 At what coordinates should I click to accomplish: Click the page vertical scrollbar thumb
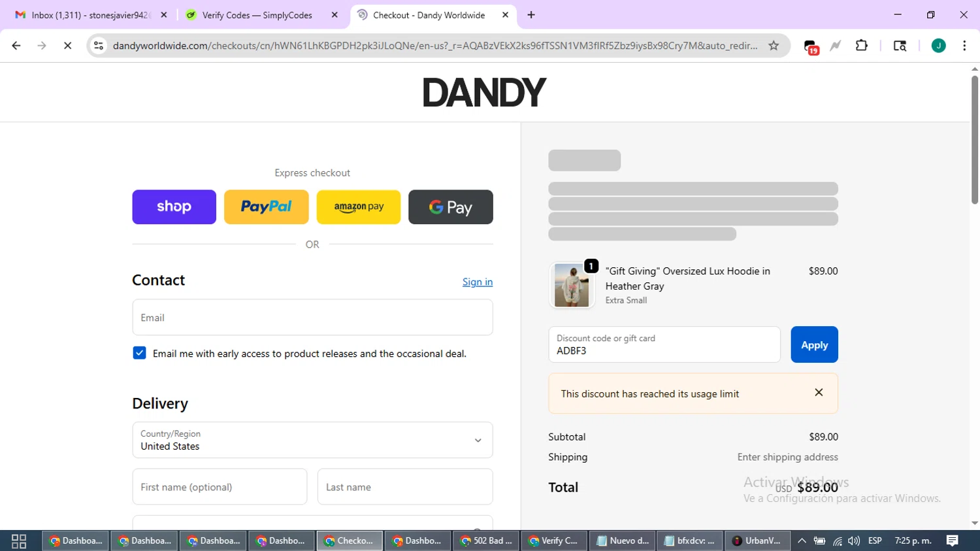975,140
